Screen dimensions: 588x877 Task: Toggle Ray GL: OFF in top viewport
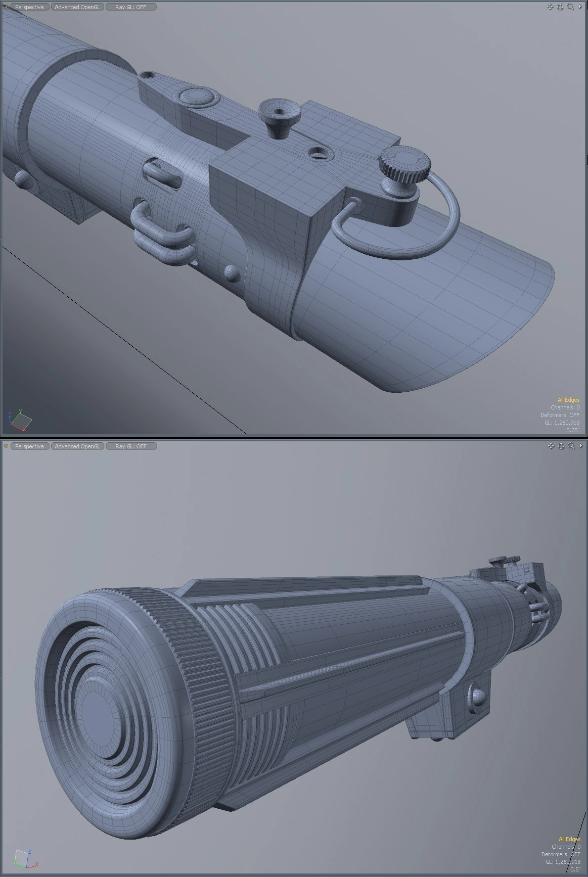(131, 7)
